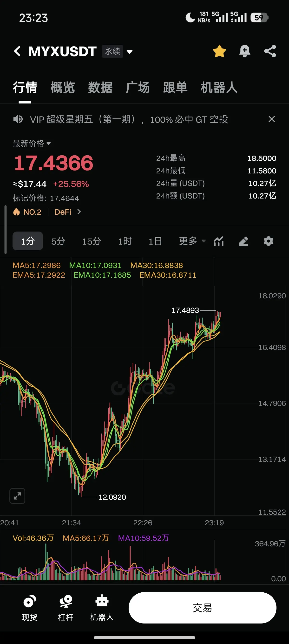Tap the 12.0920 low price marker
Screen dimensions: 289x644
pyautogui.click(x=112, y=497)
